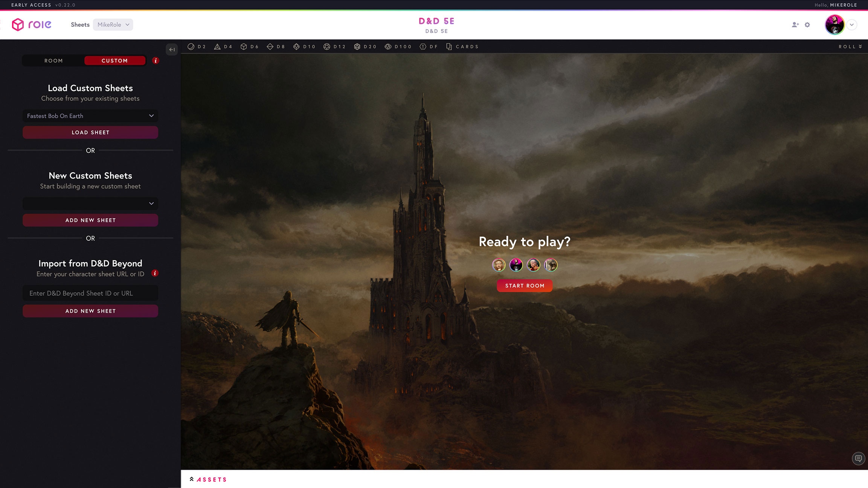Collapse the left sheets sidebar

(x=172, y=49)
